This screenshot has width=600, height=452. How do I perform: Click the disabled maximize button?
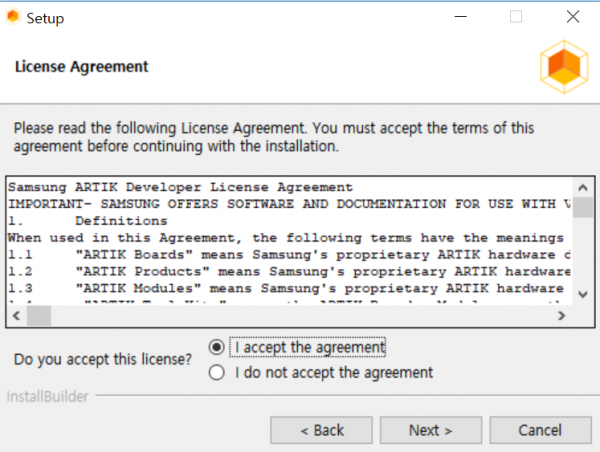coord(516,17)
